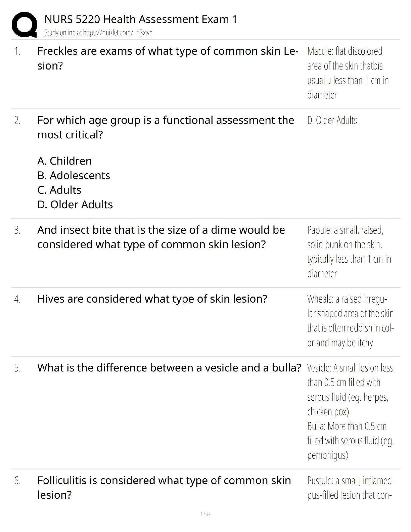411x532 pixels.
Task: Click the Vesicle definition answer text
Action: point(350,390)
